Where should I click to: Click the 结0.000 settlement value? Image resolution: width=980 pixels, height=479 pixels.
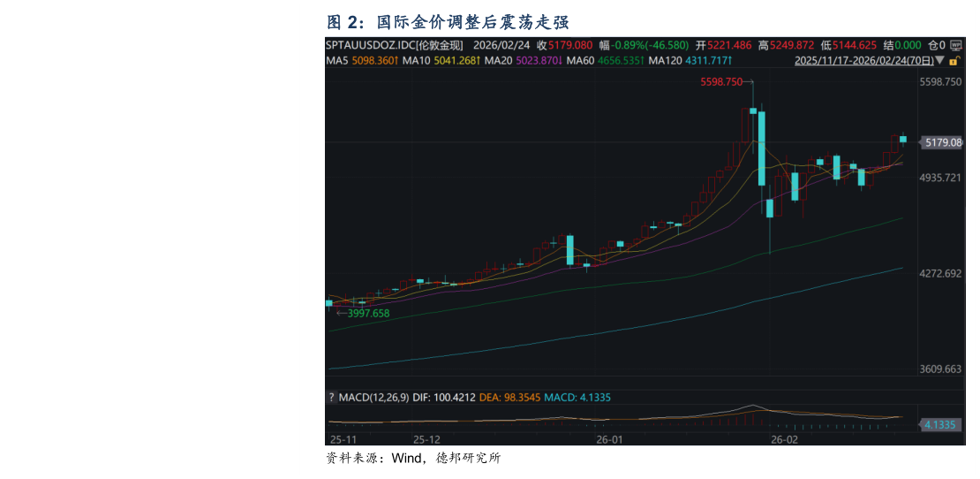click(x=902, y=45)
